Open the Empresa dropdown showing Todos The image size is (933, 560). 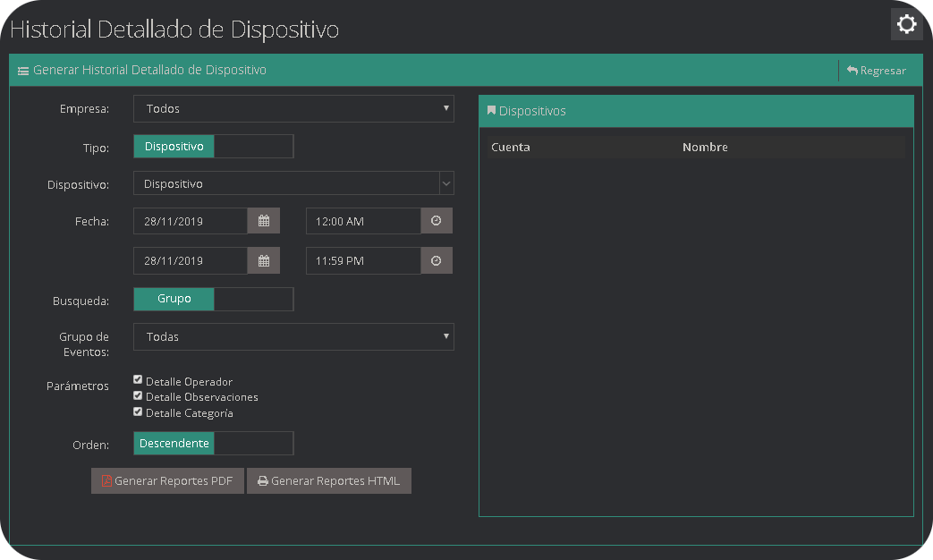[x=293, y=108]
